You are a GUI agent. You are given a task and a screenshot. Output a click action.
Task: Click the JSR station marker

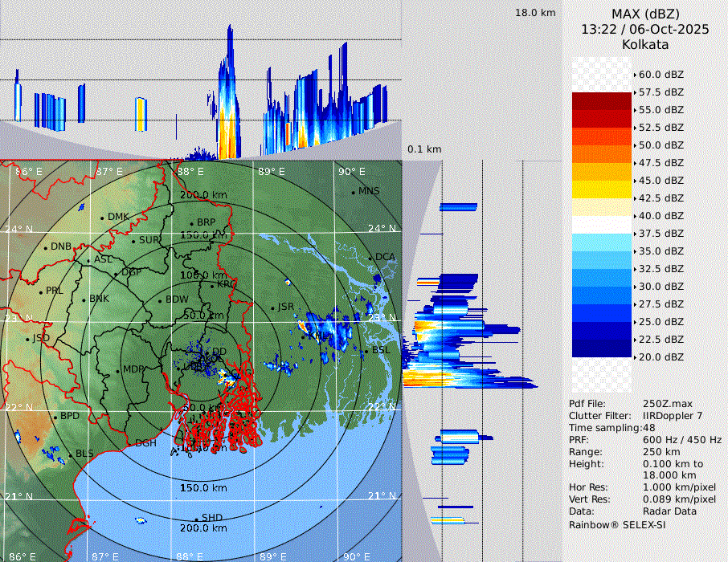click(272, 307)
